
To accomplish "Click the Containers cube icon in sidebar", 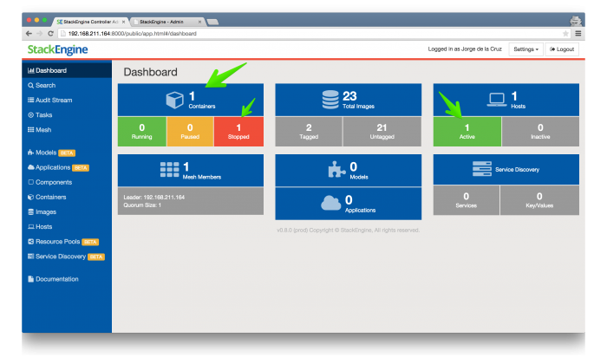I will [31, 197].
